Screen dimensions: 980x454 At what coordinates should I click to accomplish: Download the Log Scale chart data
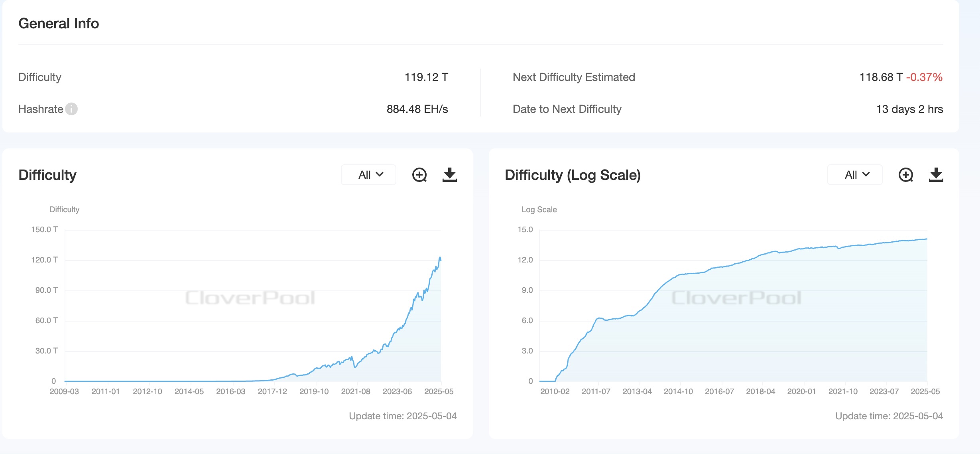click(x=936, y=175)
